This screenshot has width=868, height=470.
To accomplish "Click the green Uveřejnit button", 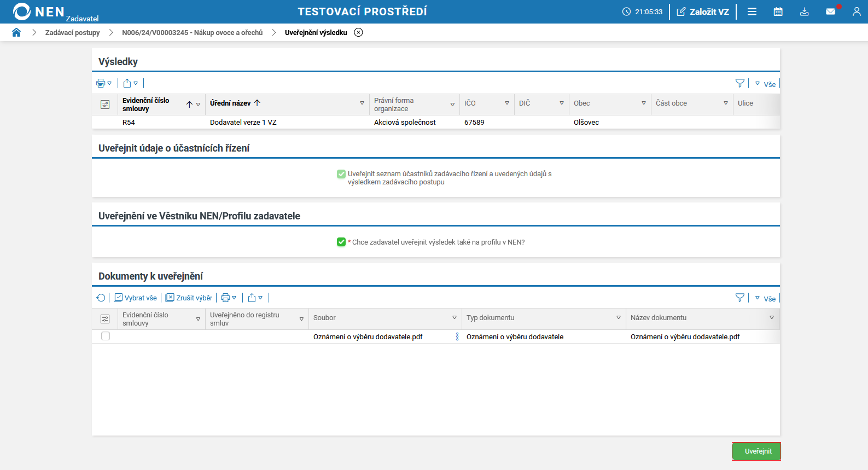I will 756,451.
